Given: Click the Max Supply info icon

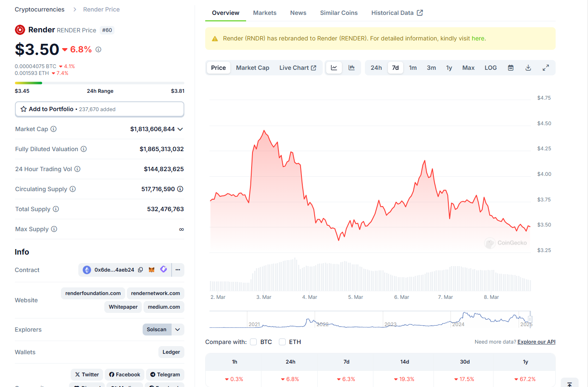Looking at the screenshot, I should tap(54, 229).
